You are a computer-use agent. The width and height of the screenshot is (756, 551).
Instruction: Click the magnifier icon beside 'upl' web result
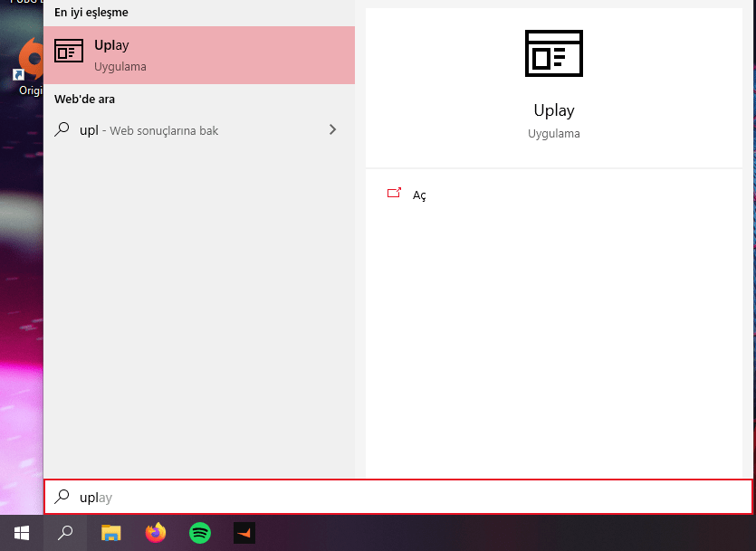coord(62,129)
